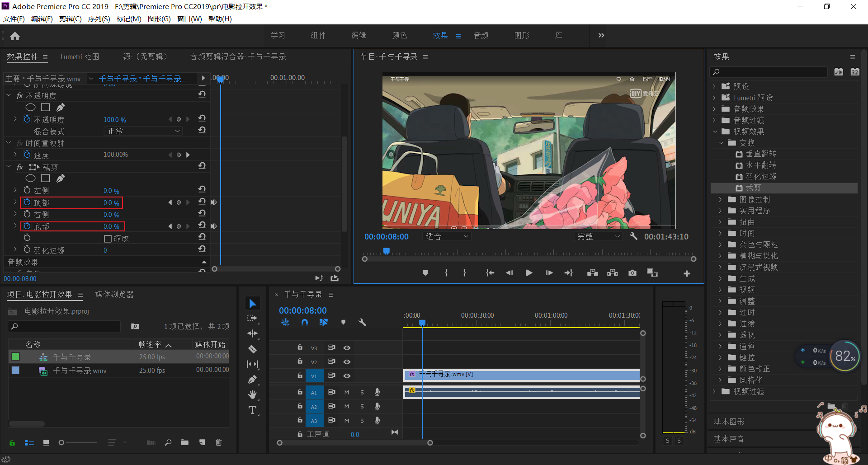The image size is (868, 465).
Task: Toggle V2 track output eye
Action: pos(347,362)
